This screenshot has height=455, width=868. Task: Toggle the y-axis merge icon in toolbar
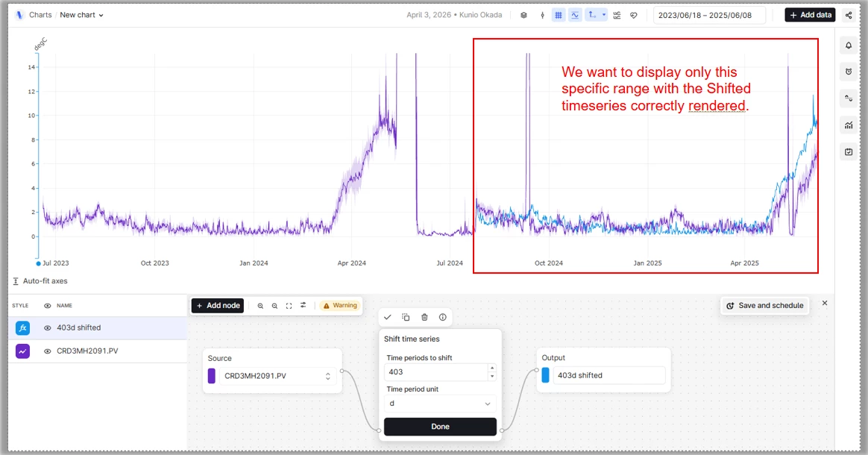pos(592,16)
